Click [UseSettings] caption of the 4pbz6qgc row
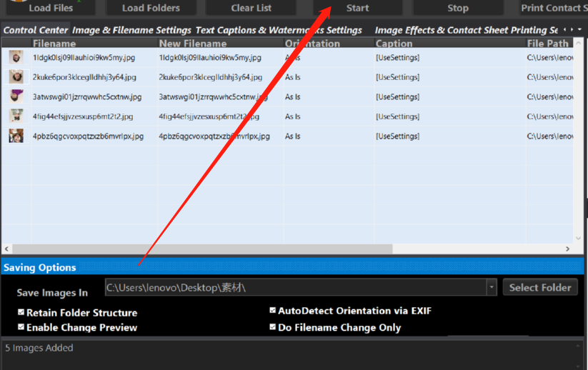The height and width of the screenshot is (370, 588). 397,136
